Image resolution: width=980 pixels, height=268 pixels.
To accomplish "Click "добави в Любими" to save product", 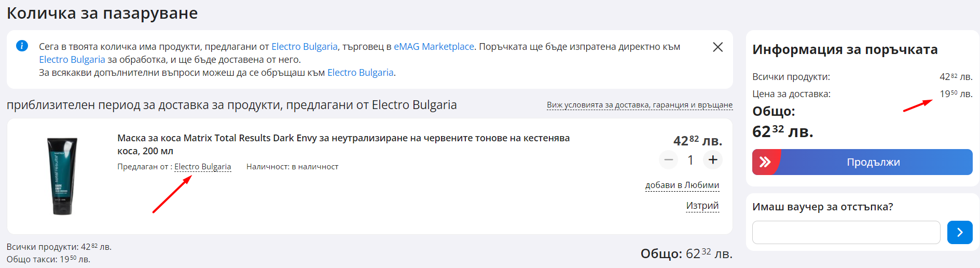I will point(682,185).
